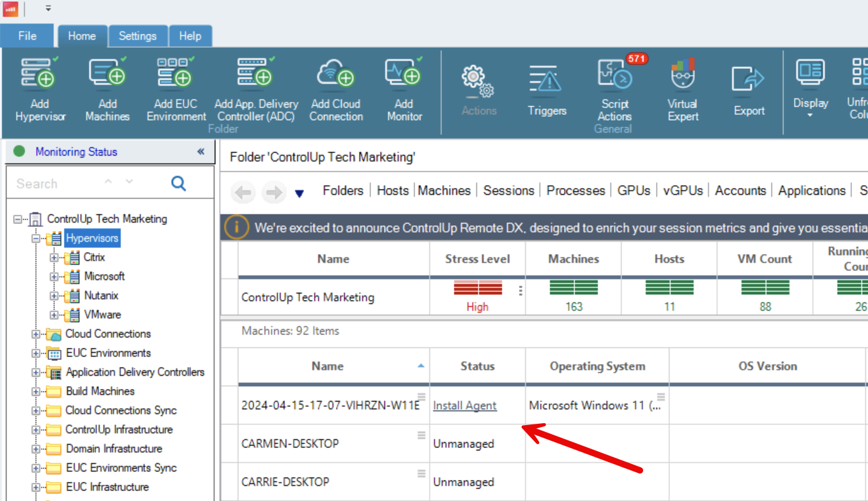Expand the Build Machines folder node

(36, 392)
